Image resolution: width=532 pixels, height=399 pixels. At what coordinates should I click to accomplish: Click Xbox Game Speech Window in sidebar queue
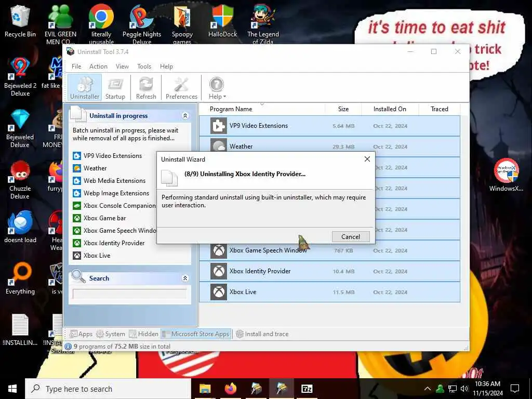point(114,231)
